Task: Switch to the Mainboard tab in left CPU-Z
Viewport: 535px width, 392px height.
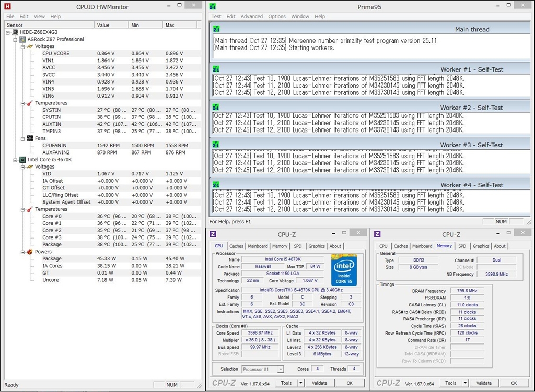Action: 258,246
